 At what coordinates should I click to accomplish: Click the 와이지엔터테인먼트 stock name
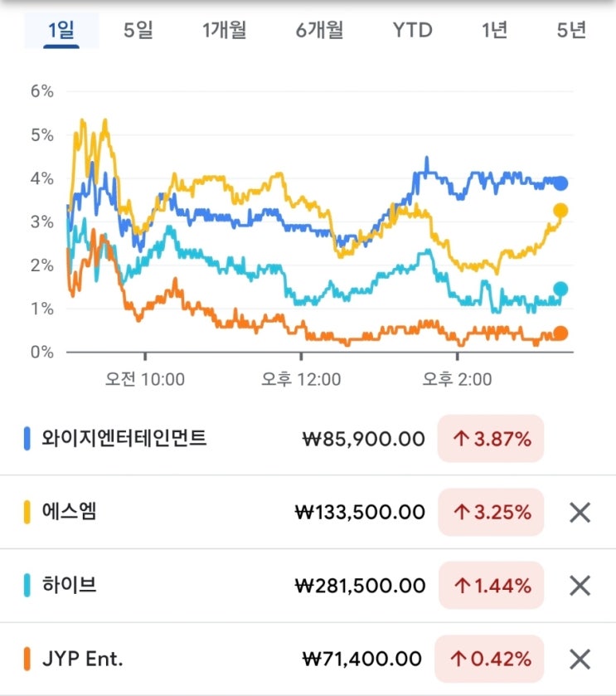click(x=124, y=438)
